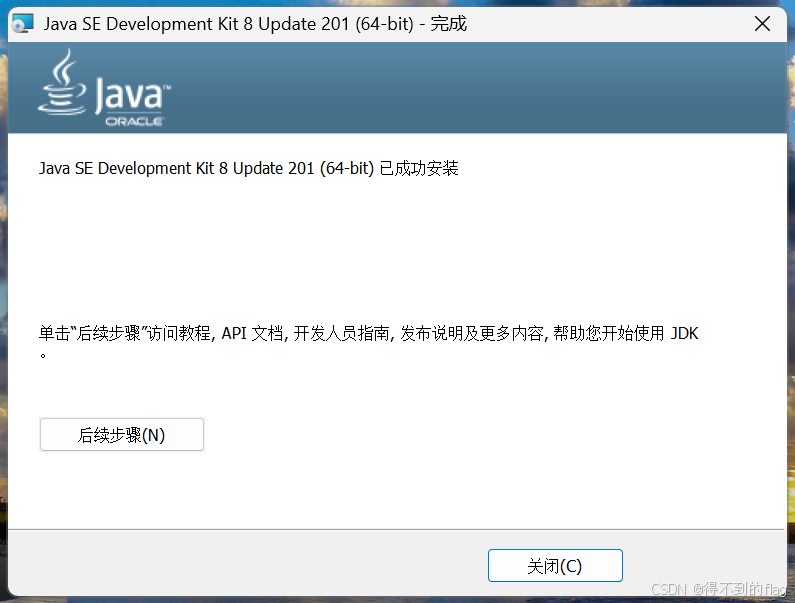Image resolution: width=795 pixels, height=603 pixels.
Task: Click the 后续步骤(N) button
Action: pos(122,435)
